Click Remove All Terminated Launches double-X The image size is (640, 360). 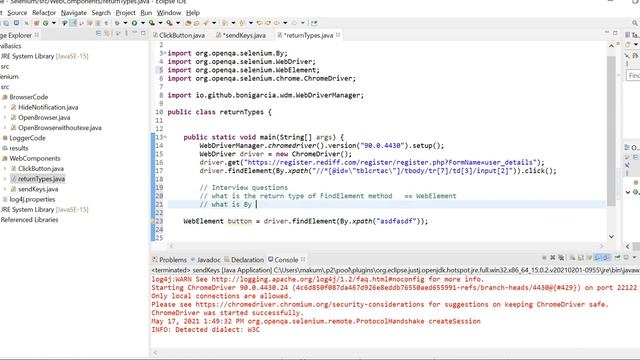click(x=561, y=258)
